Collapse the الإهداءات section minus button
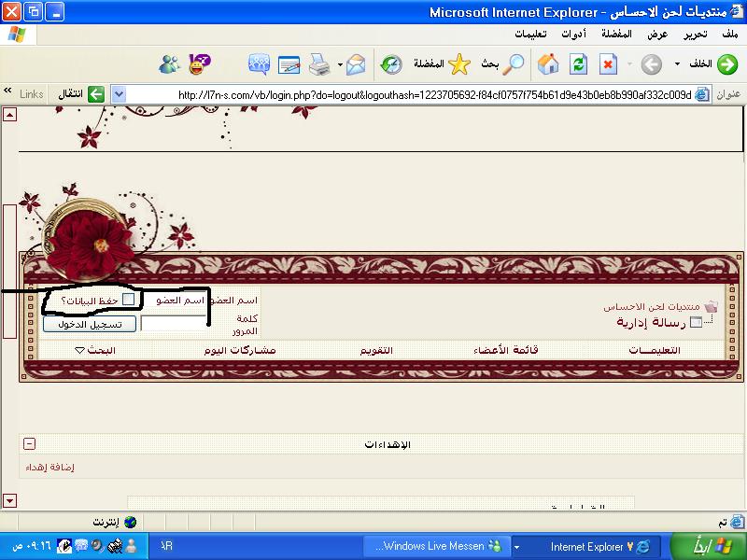 [x=29, y=444]
